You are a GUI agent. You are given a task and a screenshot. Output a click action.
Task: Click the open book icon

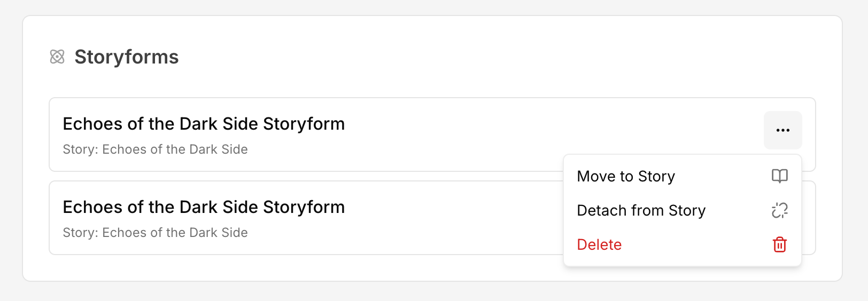pos(780,176)
